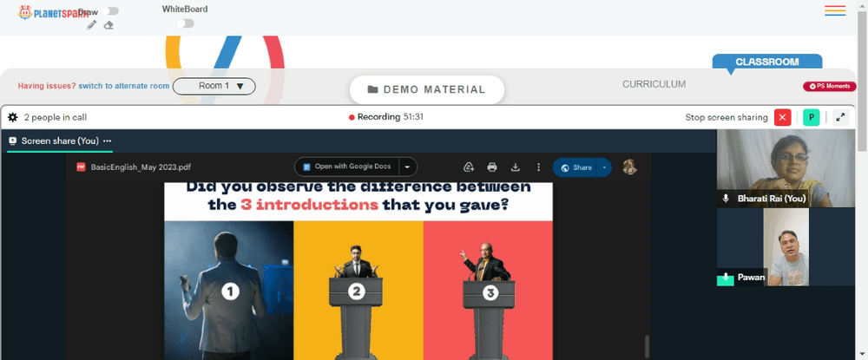Expand the Share button dropdown arrow
Viewport: 868px width, 360px height.
coord(604,167)
